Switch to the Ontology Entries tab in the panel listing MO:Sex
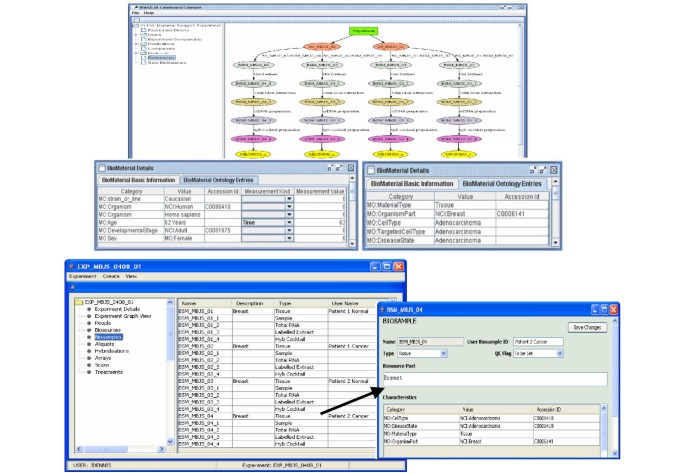 click(218, 180)
